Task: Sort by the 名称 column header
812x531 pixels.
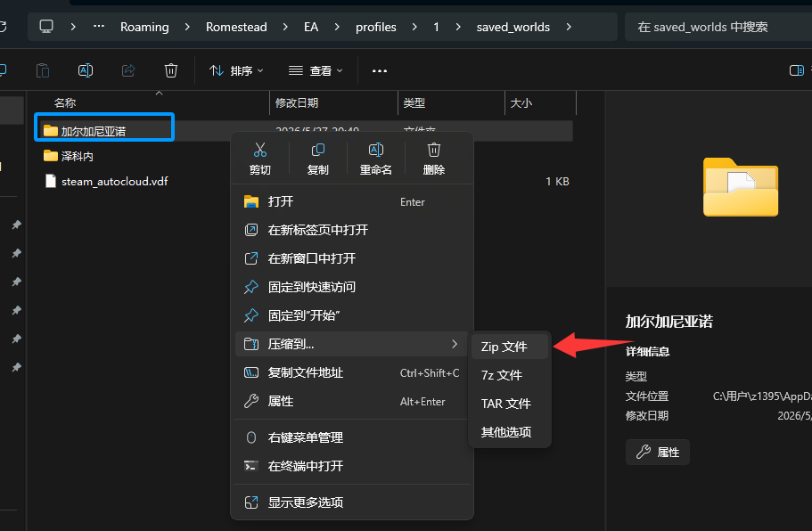Action: [65, 103]
